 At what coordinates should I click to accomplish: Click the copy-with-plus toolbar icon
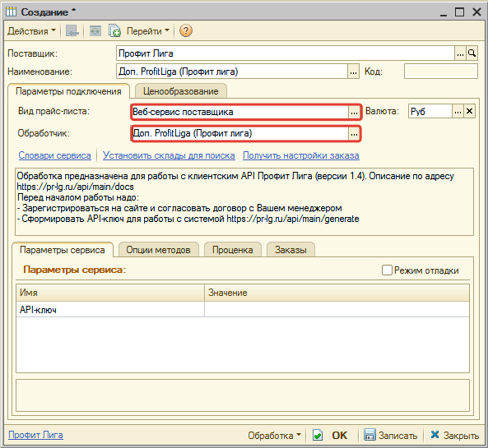pos(114,30)
